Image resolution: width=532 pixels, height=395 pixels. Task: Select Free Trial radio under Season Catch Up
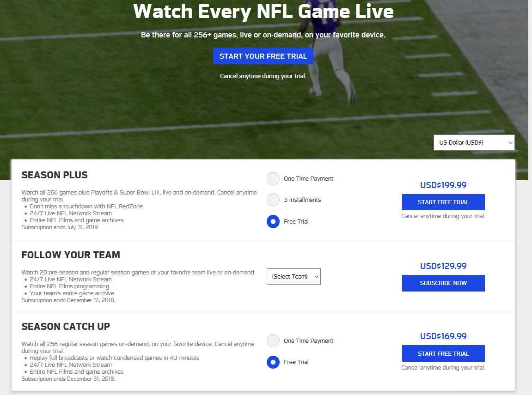click(x=273, y=362)
